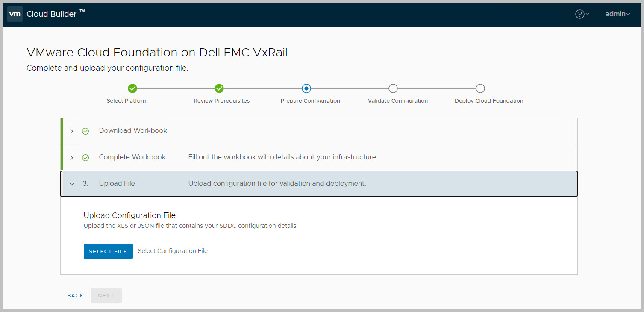Click the Complete Workbook completed check icon
The width and height of the screenshot is (644, 312).
[x=85, y=158]
